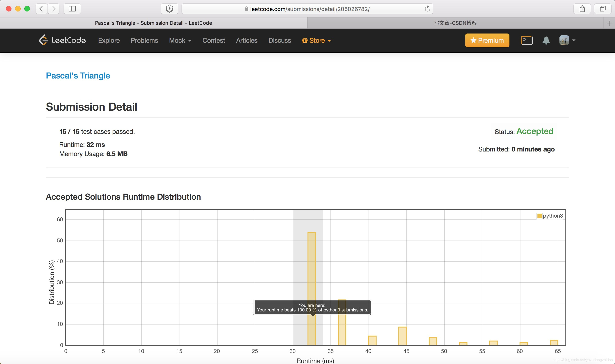
Task: Click the green fullscreen window button
Action: coord(27,9)
